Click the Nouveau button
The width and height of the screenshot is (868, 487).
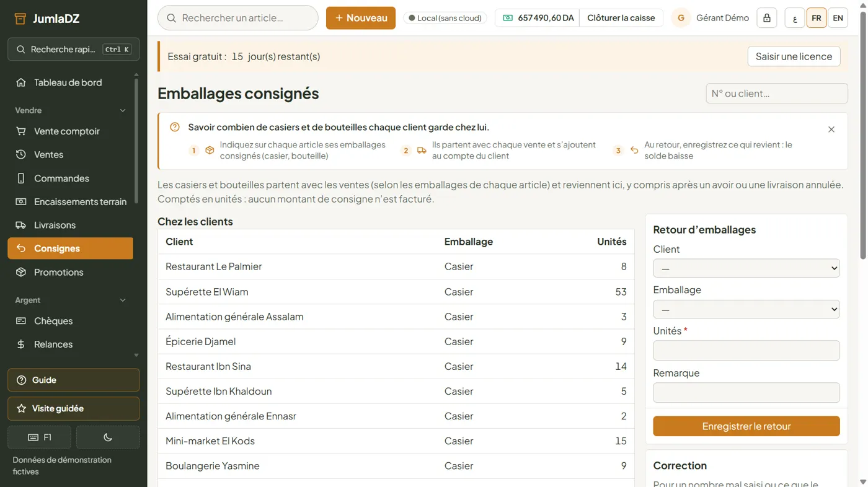pyautogui.click(x=361, y=18)
